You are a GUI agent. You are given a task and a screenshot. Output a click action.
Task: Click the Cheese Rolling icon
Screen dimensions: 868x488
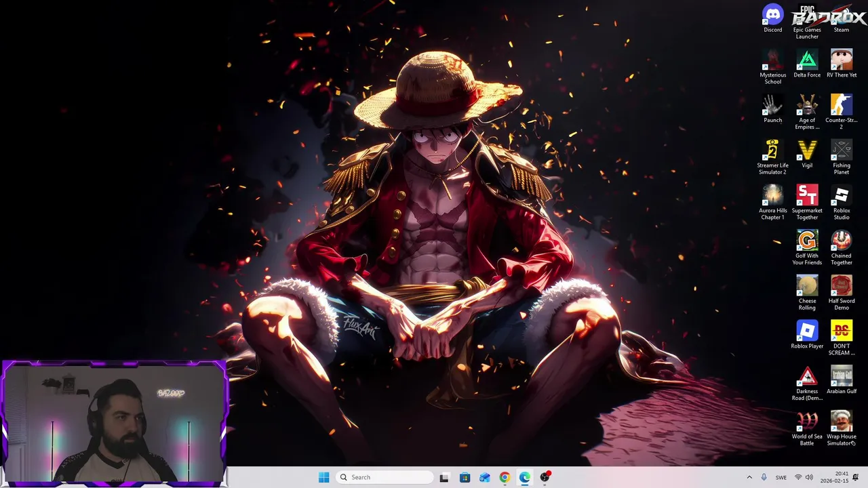(x=807, y=293)
